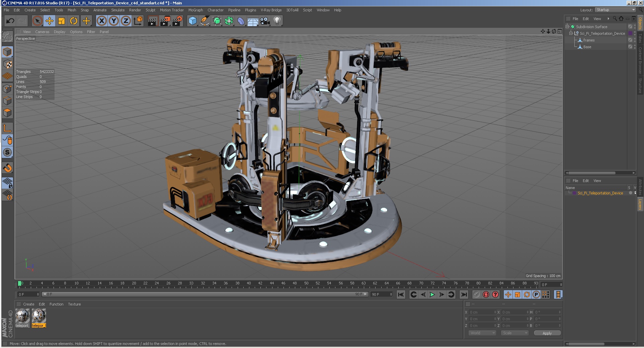Open the MoGraph Array icon
The height and width of the screenshot is (348, 644).
tap(229, 21)
